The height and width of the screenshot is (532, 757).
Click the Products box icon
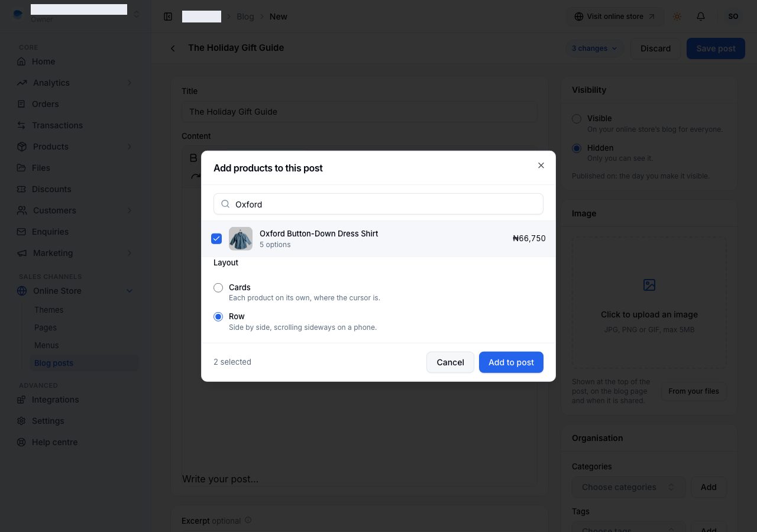pos(22,147)
